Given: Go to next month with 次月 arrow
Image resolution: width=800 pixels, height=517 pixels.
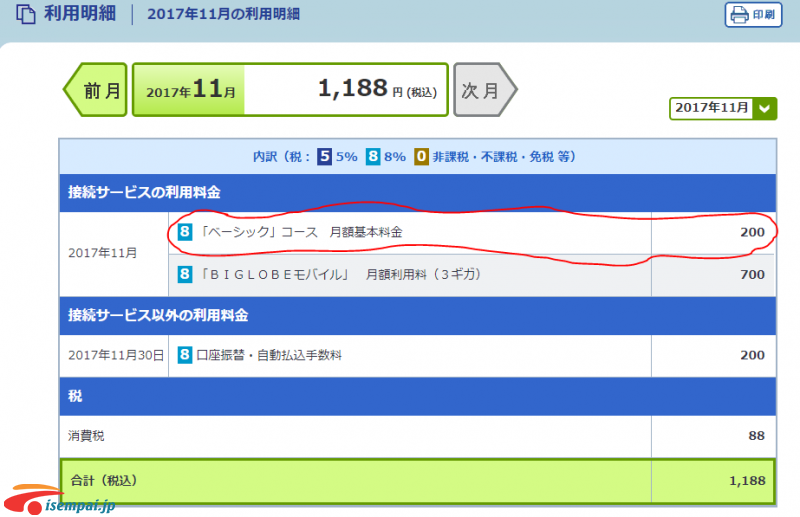Looking at the screenshot, I should [485, 90].
